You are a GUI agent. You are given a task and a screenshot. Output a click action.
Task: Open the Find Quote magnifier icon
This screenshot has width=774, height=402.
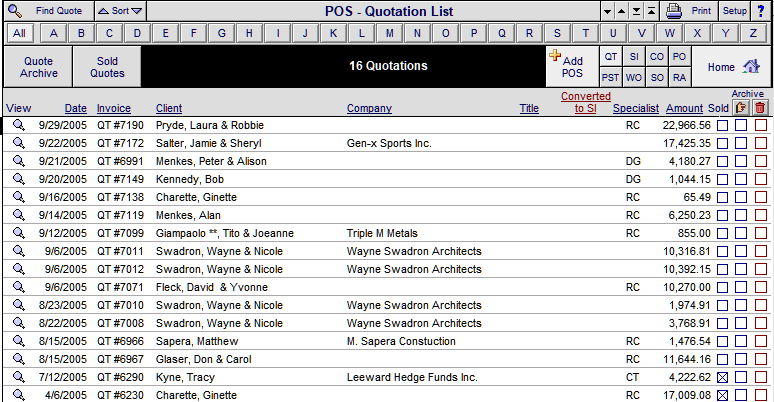pos(15,11)
